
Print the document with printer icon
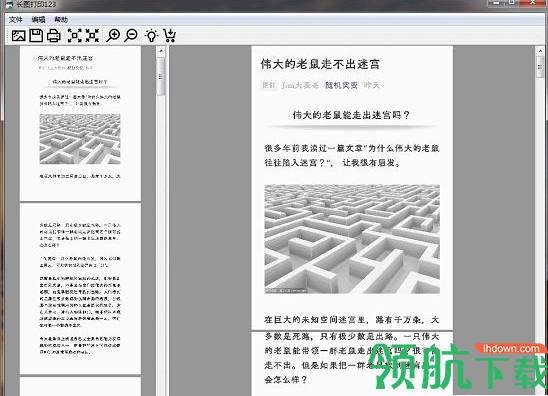click(x=53, y=36)
